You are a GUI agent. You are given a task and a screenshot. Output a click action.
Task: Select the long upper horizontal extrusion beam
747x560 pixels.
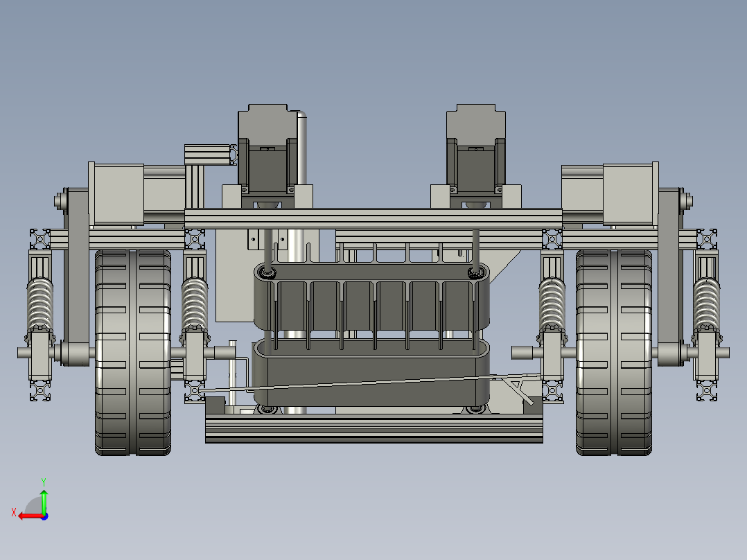tap(373, 218)
